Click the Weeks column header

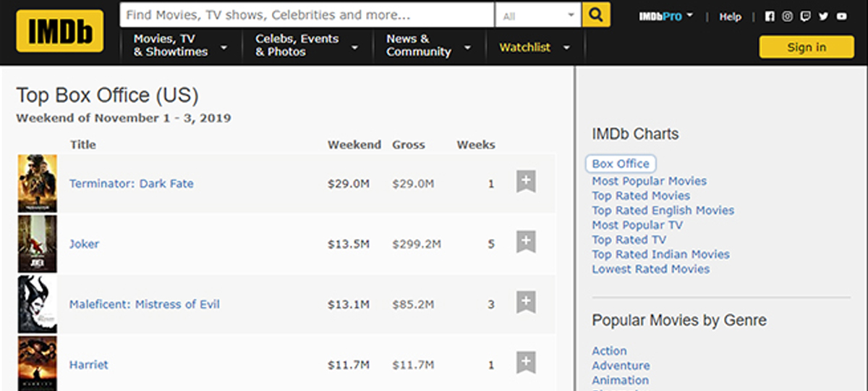click(x=476, y=145)
